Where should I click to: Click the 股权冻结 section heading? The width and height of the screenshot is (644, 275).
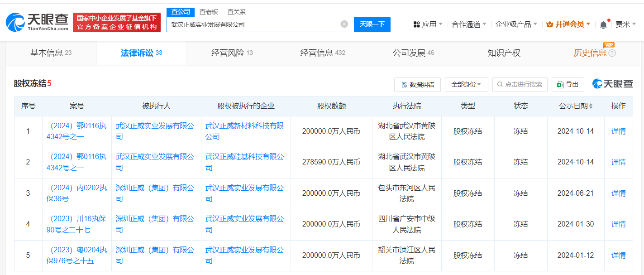(x=33, y=83)
